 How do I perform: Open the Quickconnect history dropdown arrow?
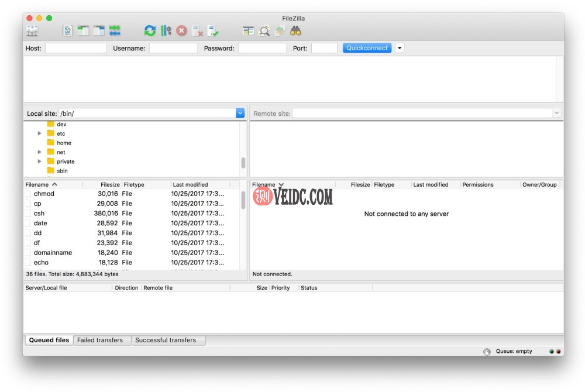tap(400, 48)
